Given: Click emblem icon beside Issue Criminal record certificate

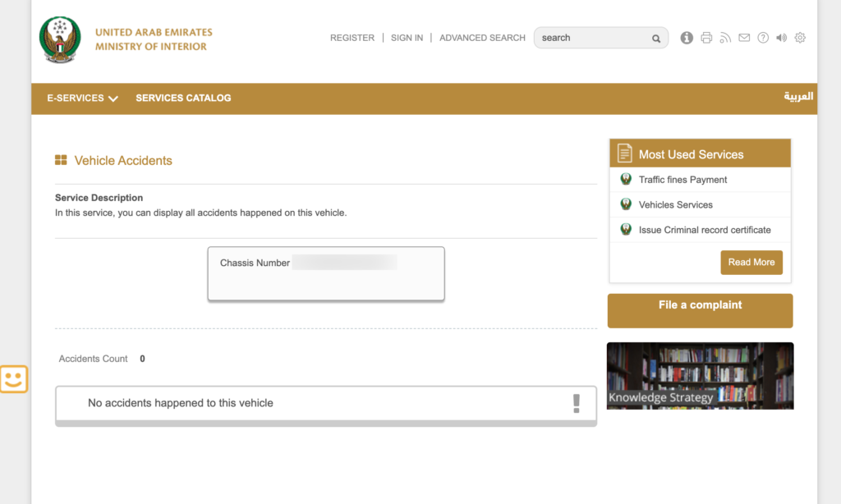Looking at the screenshot, I should [x=625, y=230].
